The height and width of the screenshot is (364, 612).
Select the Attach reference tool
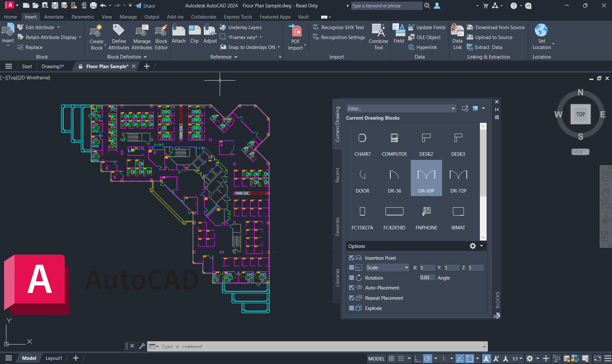179,35
